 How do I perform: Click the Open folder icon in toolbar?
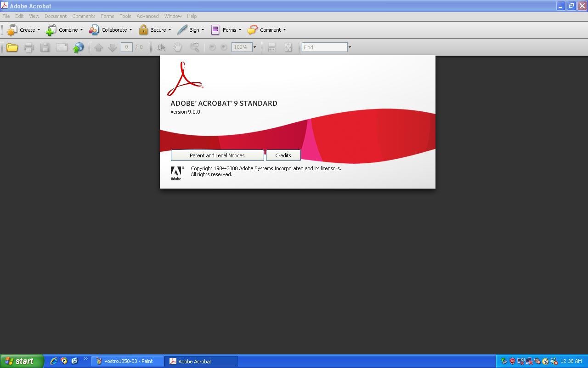(x=12, y=47)
